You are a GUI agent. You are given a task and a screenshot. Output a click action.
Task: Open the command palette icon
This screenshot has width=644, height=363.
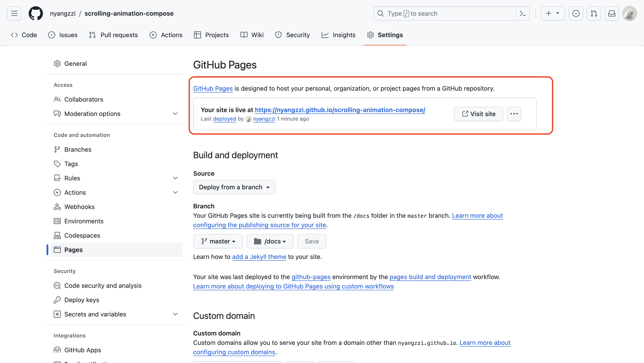point(523,13)
